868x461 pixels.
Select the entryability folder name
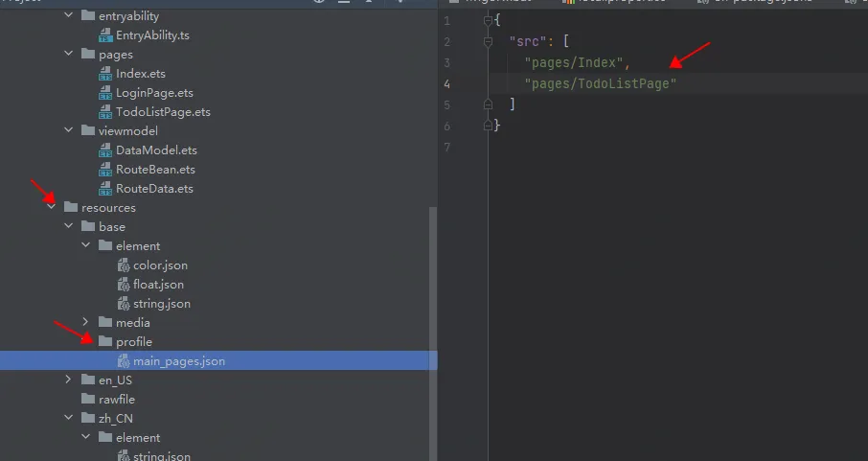[129, 16]
